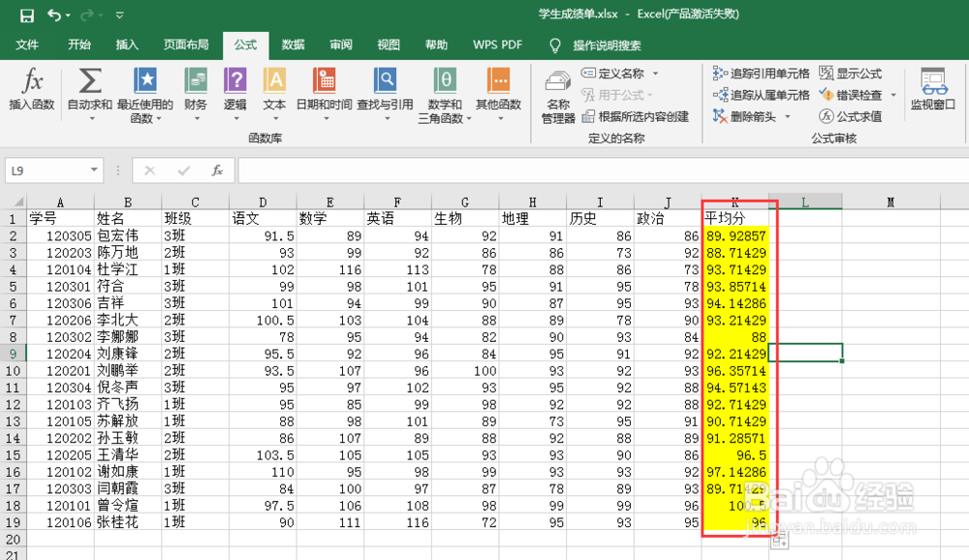
Task: Click average value 96.35714
Action: pyautogui.click(x=735, y=371)
